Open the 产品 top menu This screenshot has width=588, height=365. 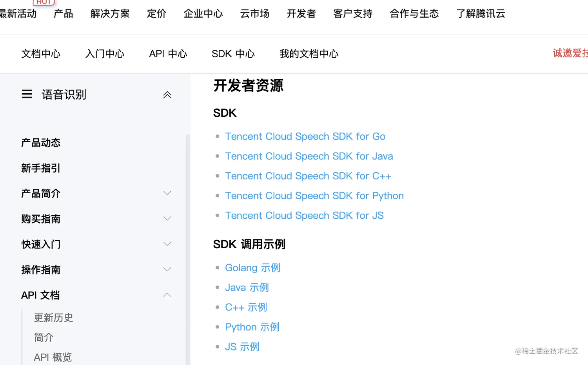point(64,14)
